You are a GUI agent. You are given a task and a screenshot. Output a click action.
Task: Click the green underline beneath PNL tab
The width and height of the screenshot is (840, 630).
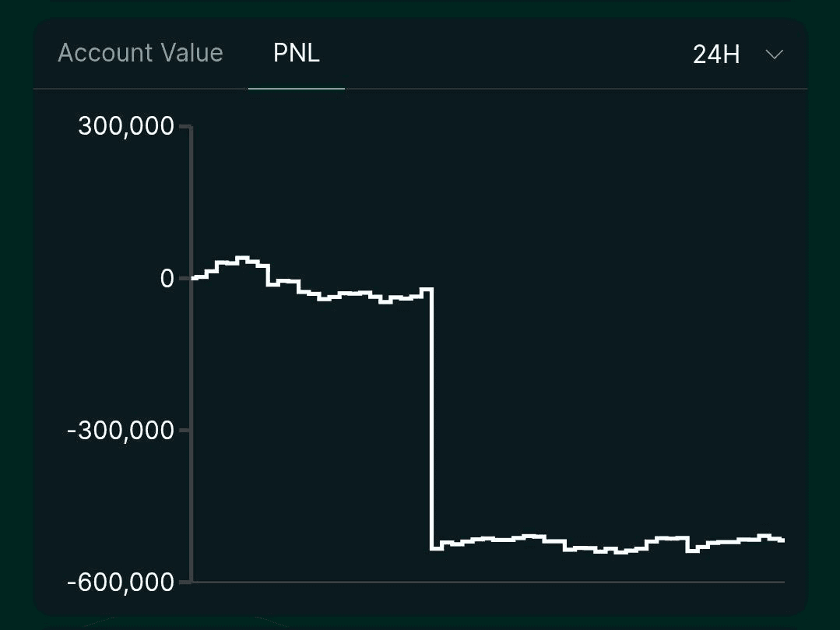(296, 89)
